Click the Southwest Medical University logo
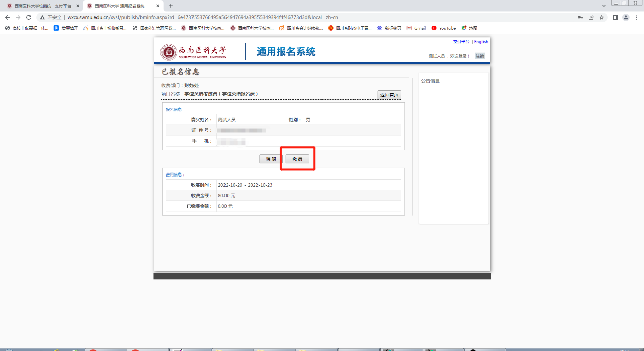 pyautogui.click(x=194, y=52)
